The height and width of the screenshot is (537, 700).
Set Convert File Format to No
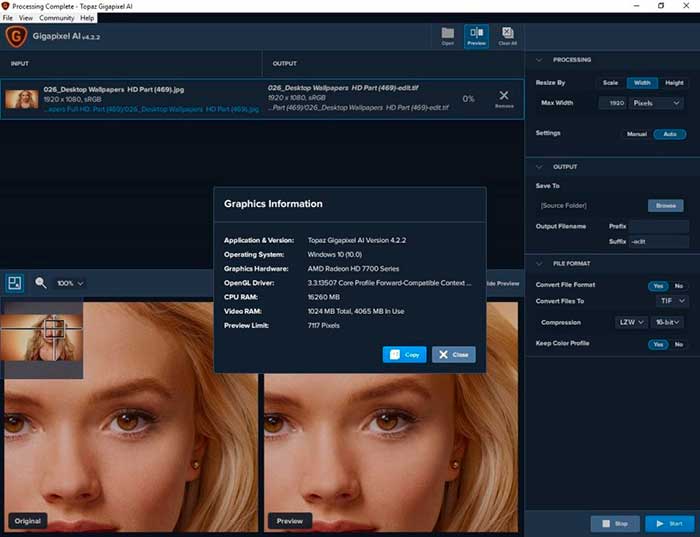(x=679, y=285)
